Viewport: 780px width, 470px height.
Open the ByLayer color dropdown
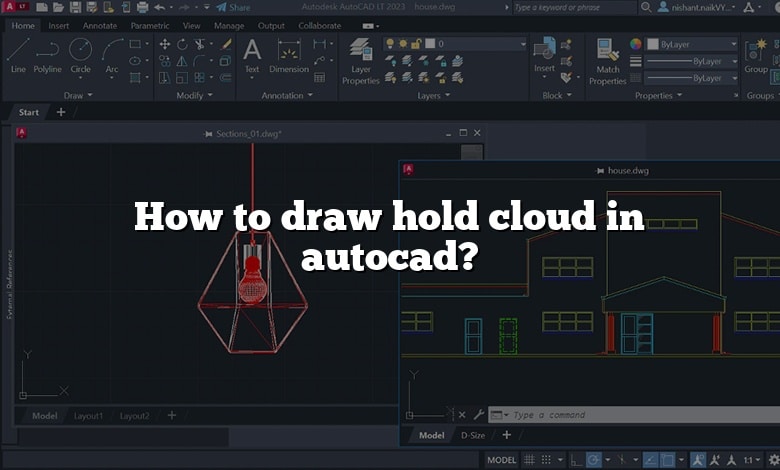(692, 44)
